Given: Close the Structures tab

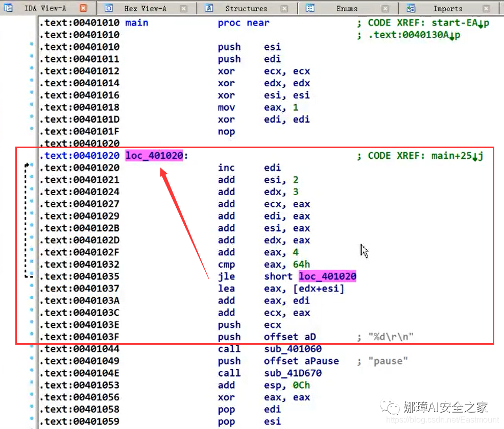Looking at the screenshot, I should click(x=284, y=9).
